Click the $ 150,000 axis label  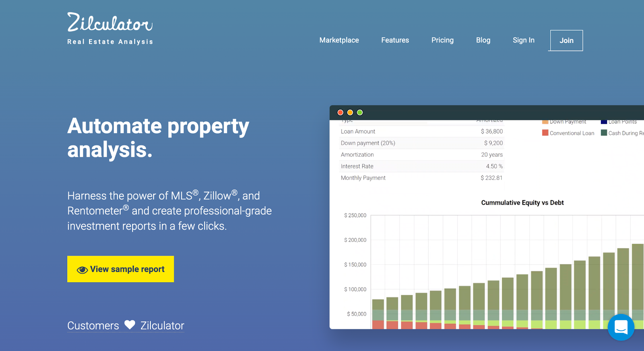355,265
